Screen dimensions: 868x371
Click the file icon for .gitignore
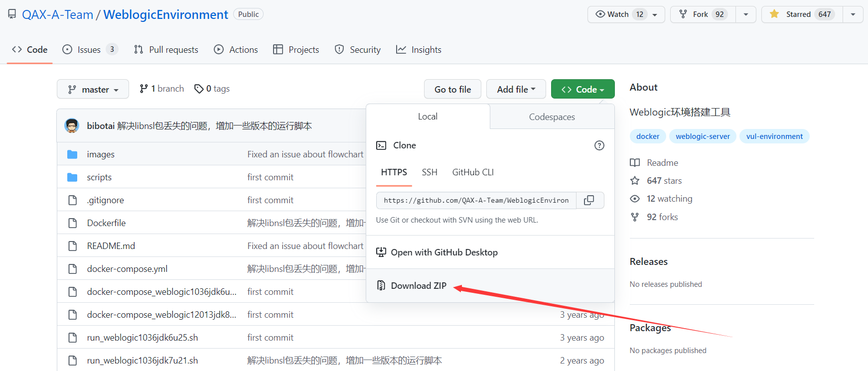click(73, 200)
